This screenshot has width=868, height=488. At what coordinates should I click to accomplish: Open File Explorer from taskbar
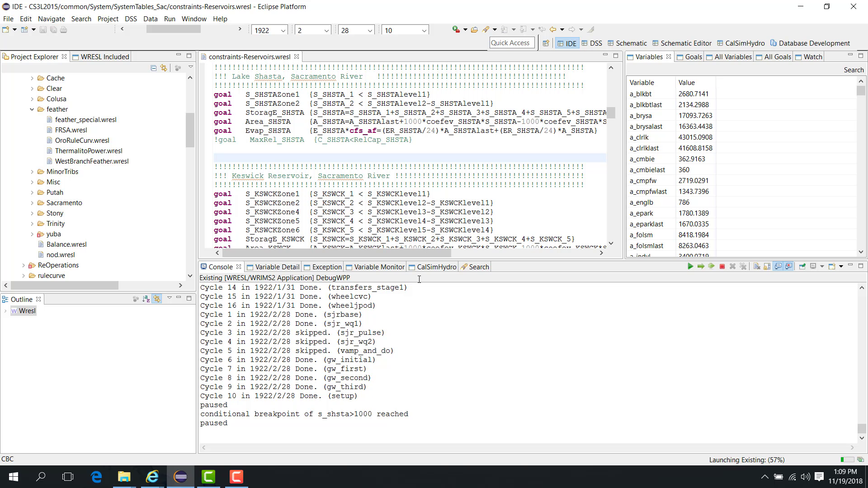124,477
